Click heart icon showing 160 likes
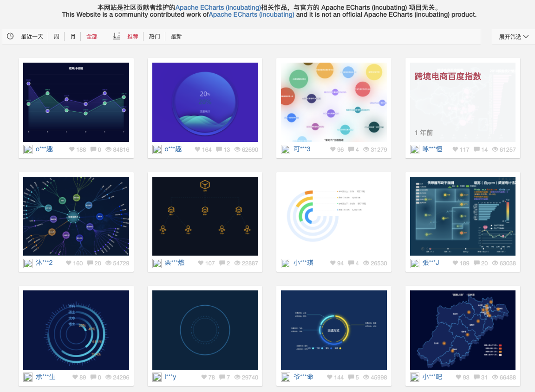The height and width of the screenshot is (392, 535). (68, 263)
